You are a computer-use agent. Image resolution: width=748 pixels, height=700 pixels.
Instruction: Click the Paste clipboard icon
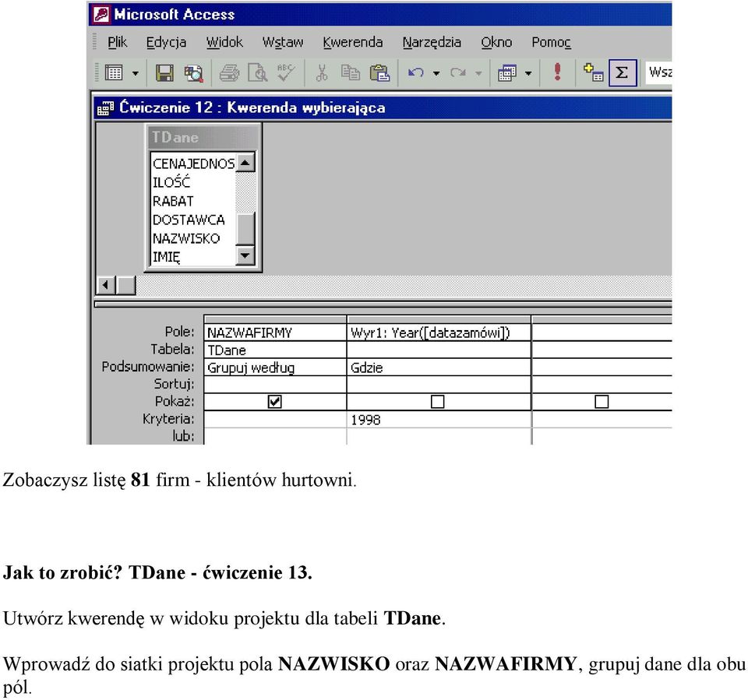[379, 73]
